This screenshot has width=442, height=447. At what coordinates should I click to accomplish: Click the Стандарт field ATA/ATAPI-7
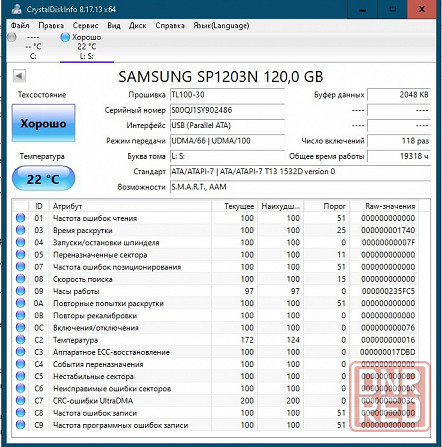(300, 171)
